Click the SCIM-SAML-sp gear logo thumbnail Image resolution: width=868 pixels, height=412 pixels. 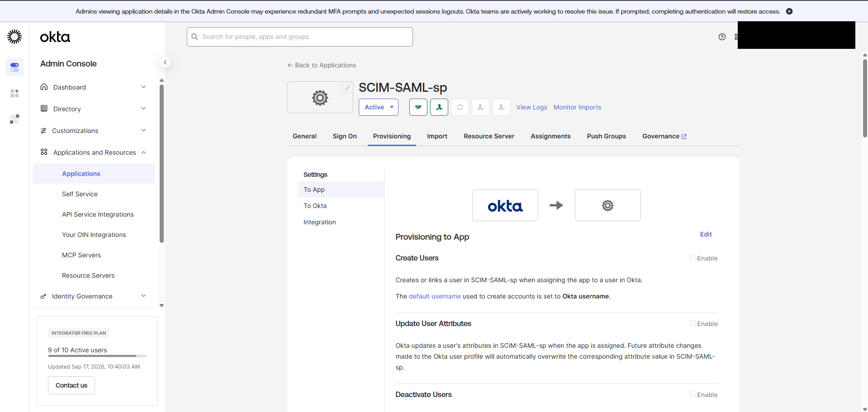click(320, 97)
